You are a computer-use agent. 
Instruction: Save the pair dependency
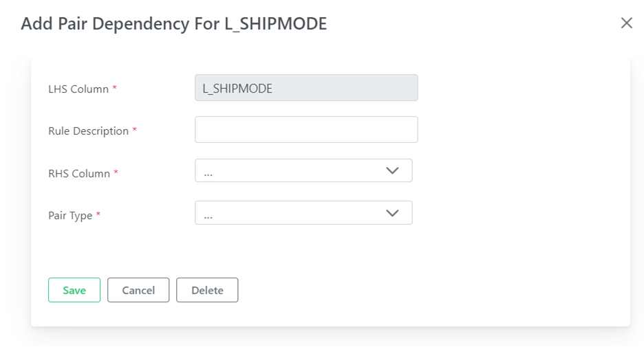pos(74,290)
